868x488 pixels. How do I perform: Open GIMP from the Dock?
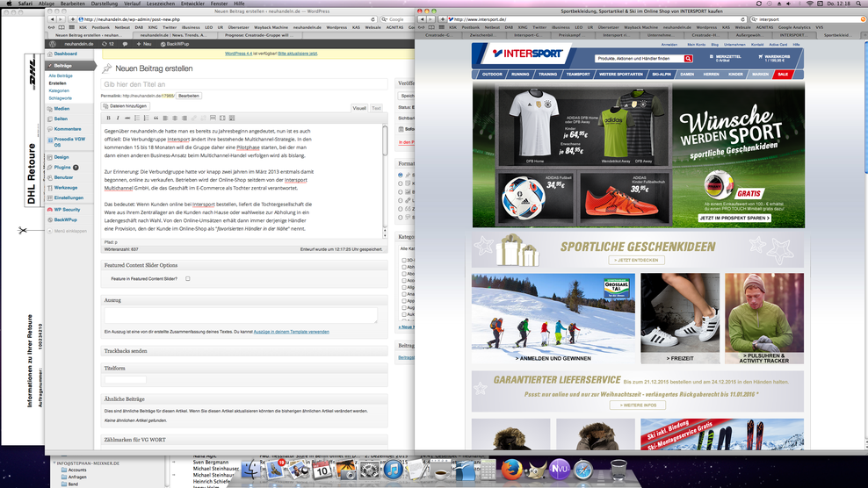(536, 470)
